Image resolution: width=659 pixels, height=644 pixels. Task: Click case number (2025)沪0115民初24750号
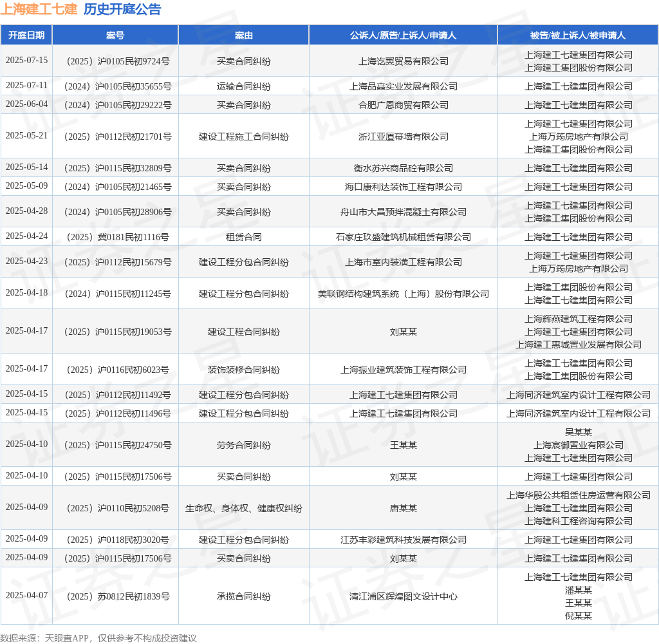click(x=118, y=445)
